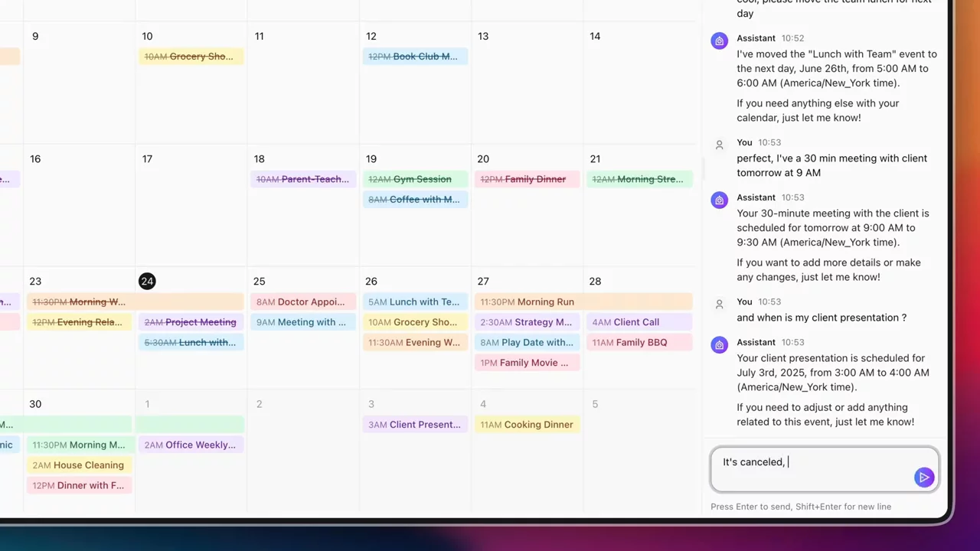The image size is (980, 551).
Task: Select greyed-out date 5 of next month
Action: [x=595, y=404]
